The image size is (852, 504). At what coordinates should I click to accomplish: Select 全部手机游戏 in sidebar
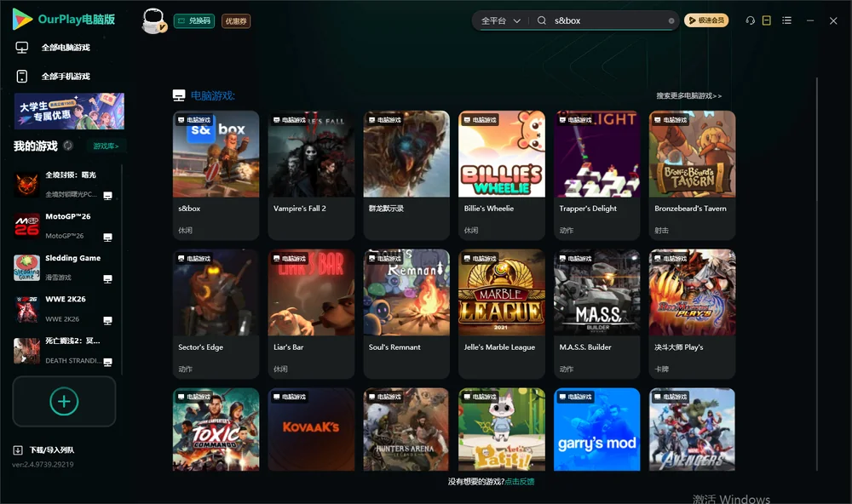click(66, 77)
